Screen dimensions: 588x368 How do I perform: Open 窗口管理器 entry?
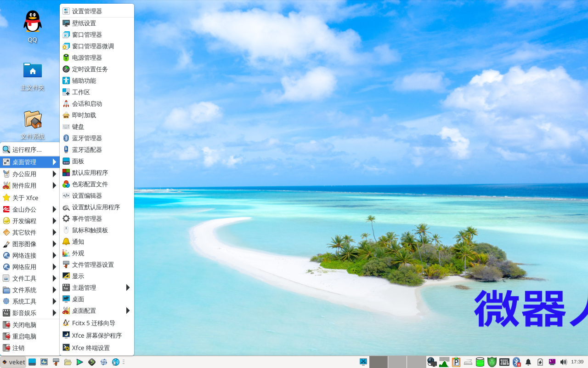tap(97, 34)
